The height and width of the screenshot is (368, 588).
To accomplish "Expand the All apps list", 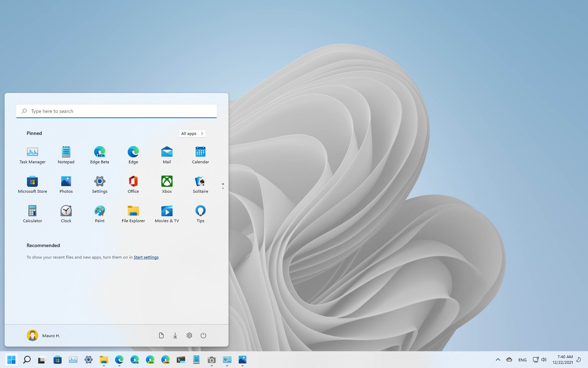I will [x=192, y=134].
